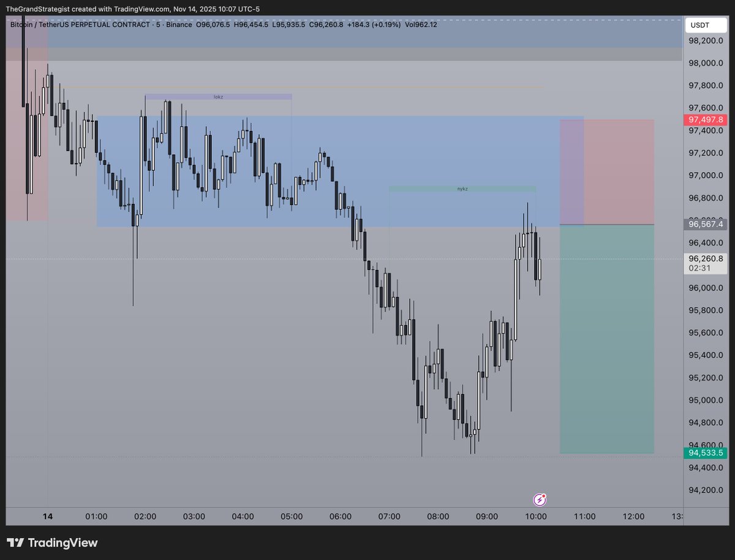Click the 96,000.0 price axis label
The image size is (735, 560).
(706, 288)
